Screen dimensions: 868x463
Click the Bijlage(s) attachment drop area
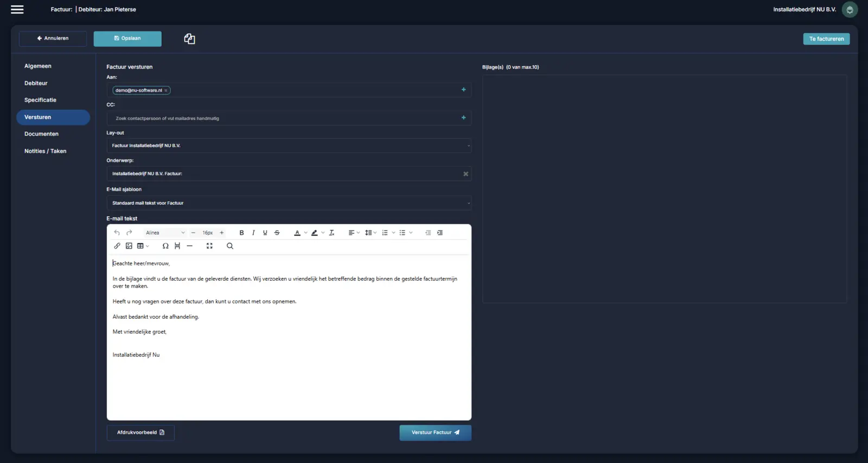(x=665, y=189)
